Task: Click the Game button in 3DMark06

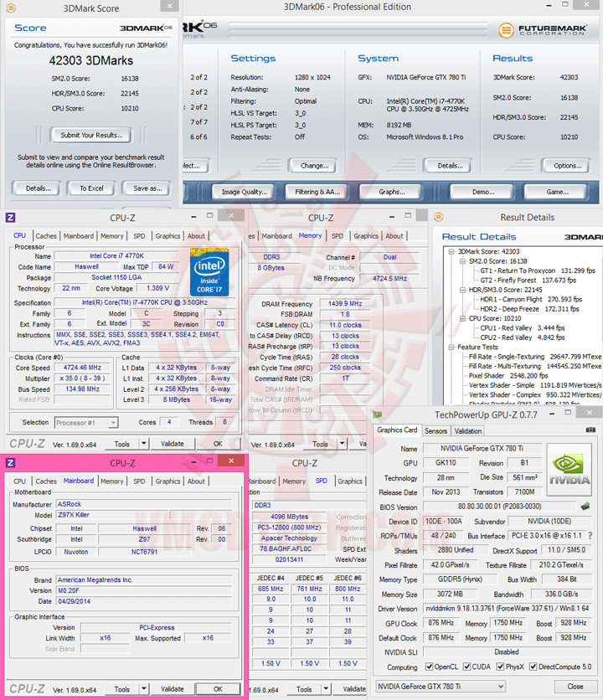Action: (x=557, y=192)
